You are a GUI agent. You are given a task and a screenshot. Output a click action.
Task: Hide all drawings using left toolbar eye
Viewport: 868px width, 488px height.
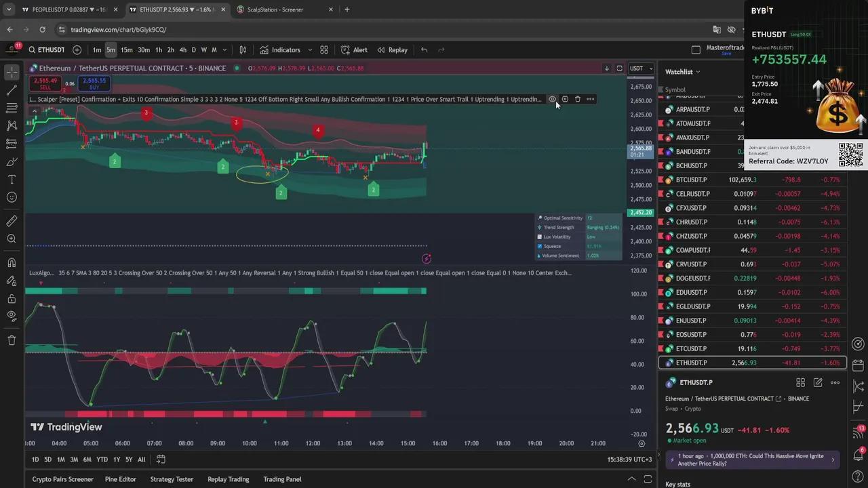click(12, 316)
